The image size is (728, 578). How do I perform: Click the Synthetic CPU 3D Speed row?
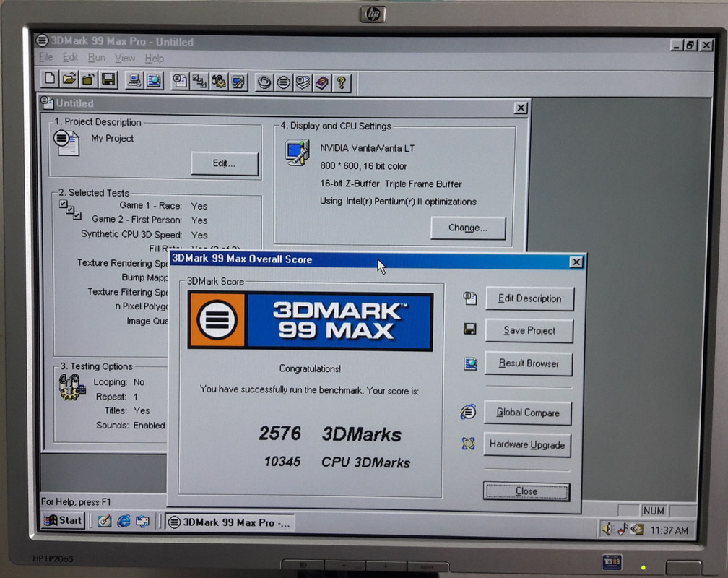click(144, 234)
